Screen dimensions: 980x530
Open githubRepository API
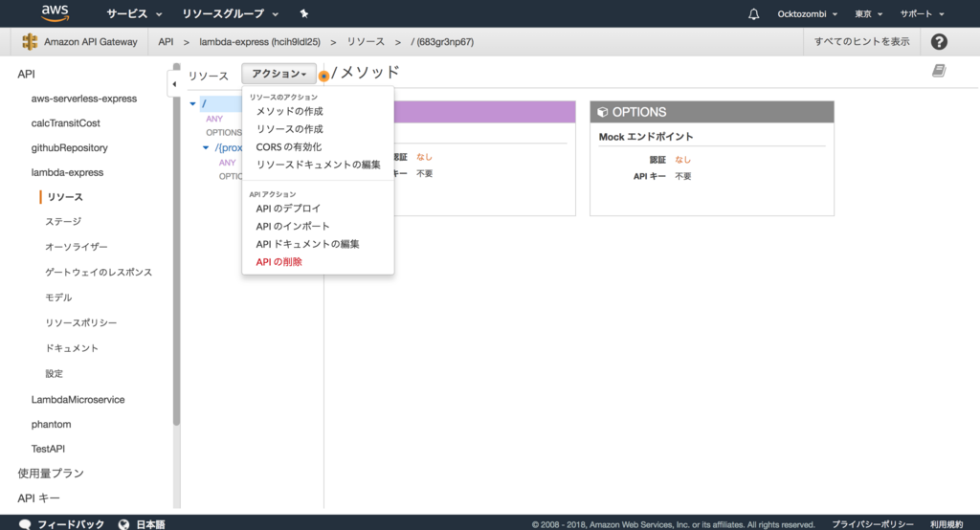pos(69,148)
